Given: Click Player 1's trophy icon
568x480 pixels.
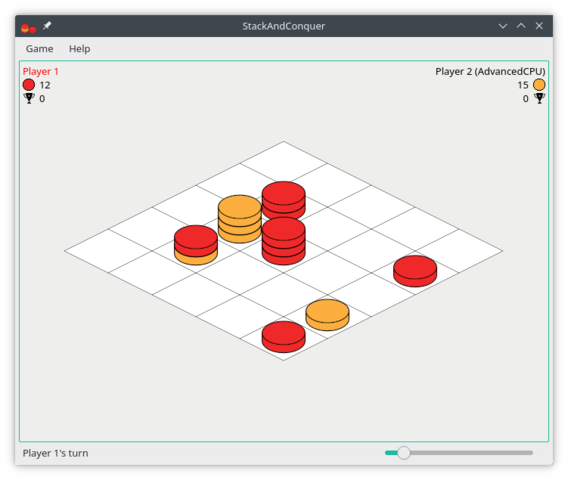Looking at the screenshot, I should pos(29,98).
